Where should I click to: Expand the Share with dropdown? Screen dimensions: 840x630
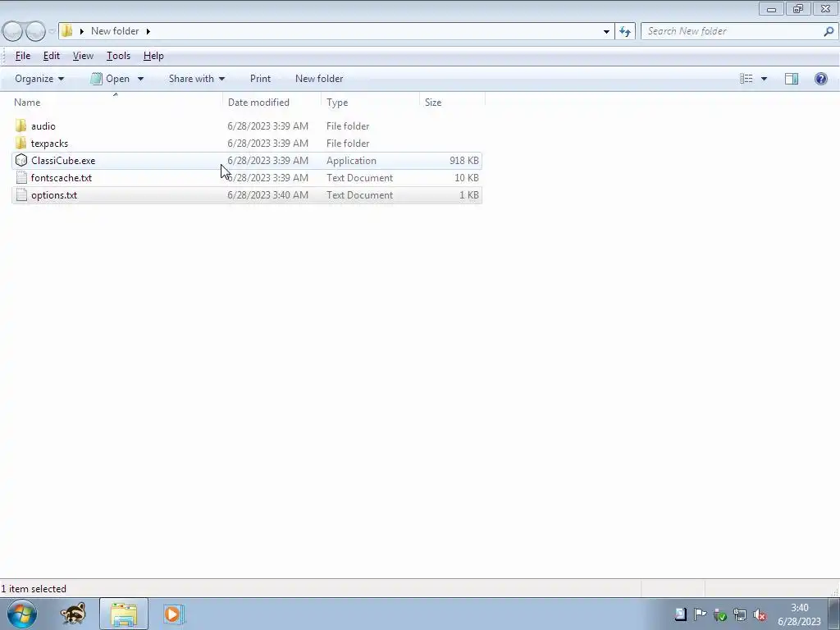[197, 79]
